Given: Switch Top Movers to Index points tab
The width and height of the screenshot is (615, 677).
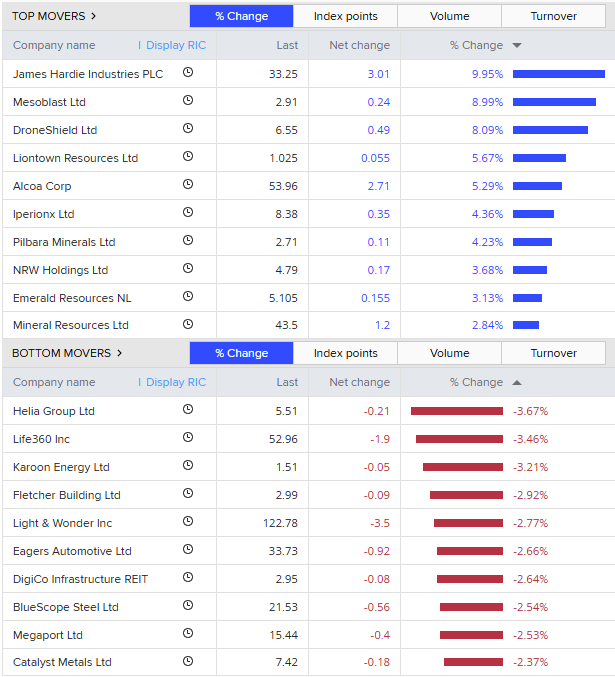Looking at the screenshot, I should tap(345, 16).
